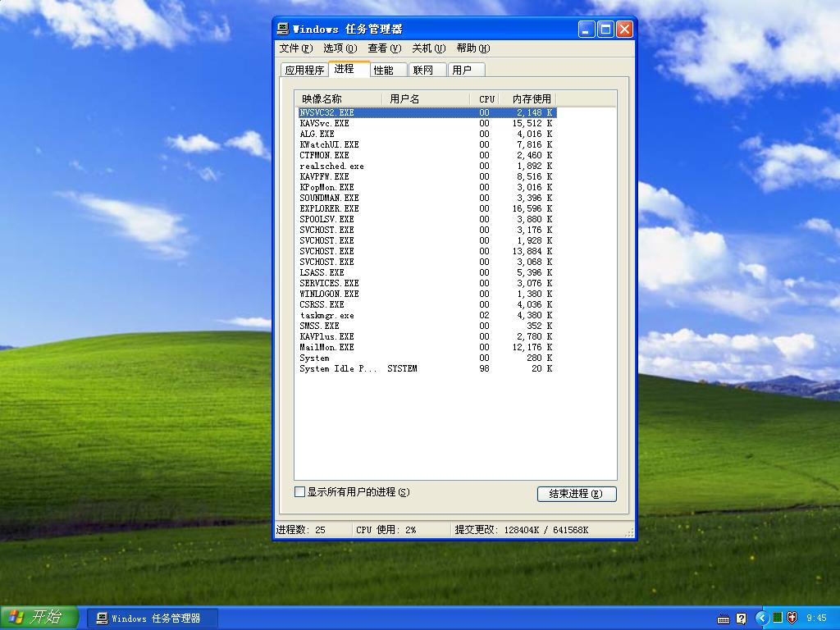Select the SMSS.EXE process row
This screenshot has height=630, width=840.
pos(427,326)
